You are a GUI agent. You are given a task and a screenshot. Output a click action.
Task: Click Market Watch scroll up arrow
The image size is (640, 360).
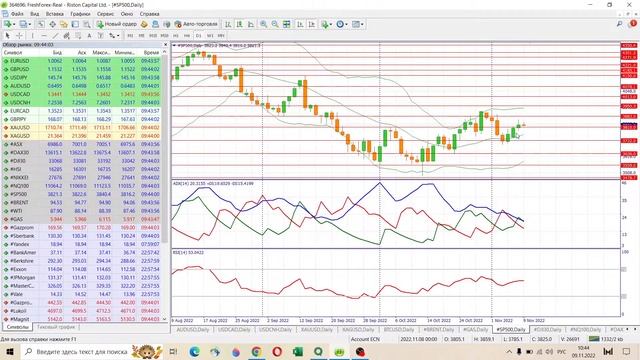click(x=164, y=52)
